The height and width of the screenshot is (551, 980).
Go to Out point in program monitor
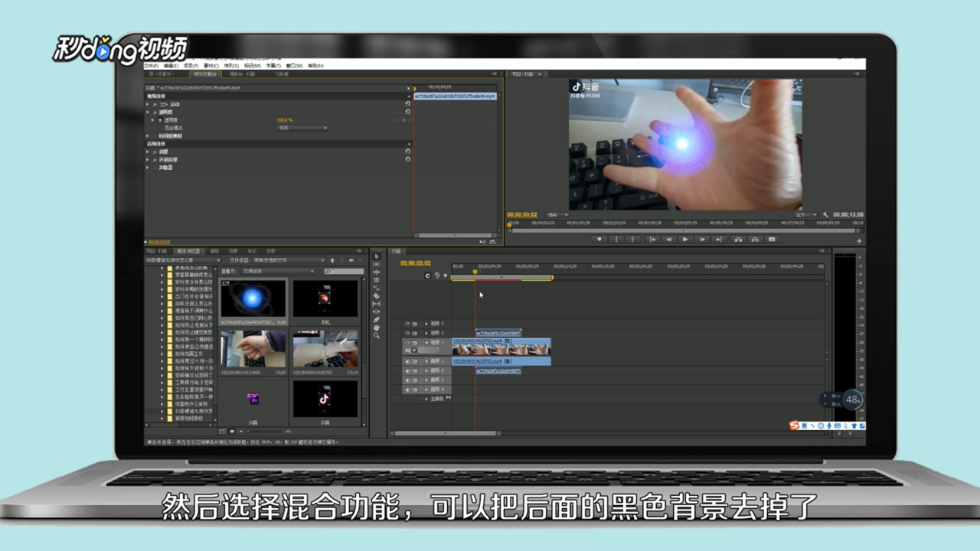[719, 240]
